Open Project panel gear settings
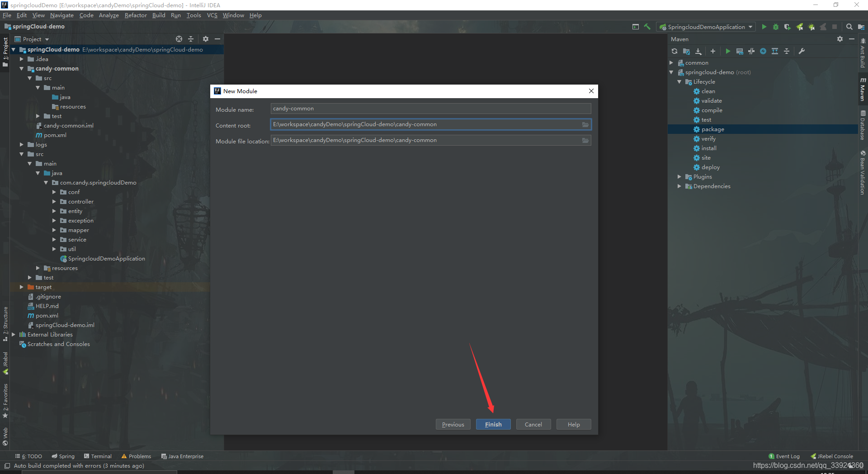 point(206,39)
